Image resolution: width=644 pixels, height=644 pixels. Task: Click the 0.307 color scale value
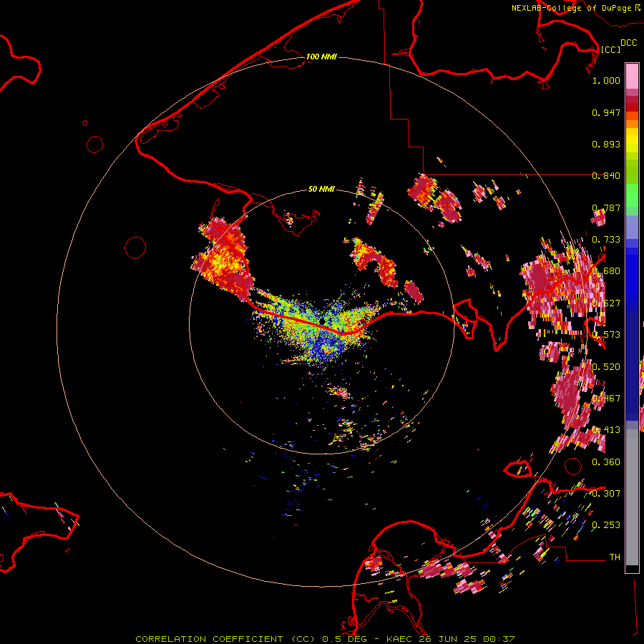(606, 493)
